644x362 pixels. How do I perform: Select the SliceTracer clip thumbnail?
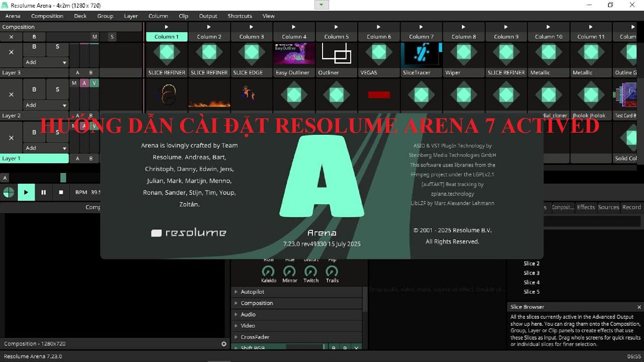point(421,54)
